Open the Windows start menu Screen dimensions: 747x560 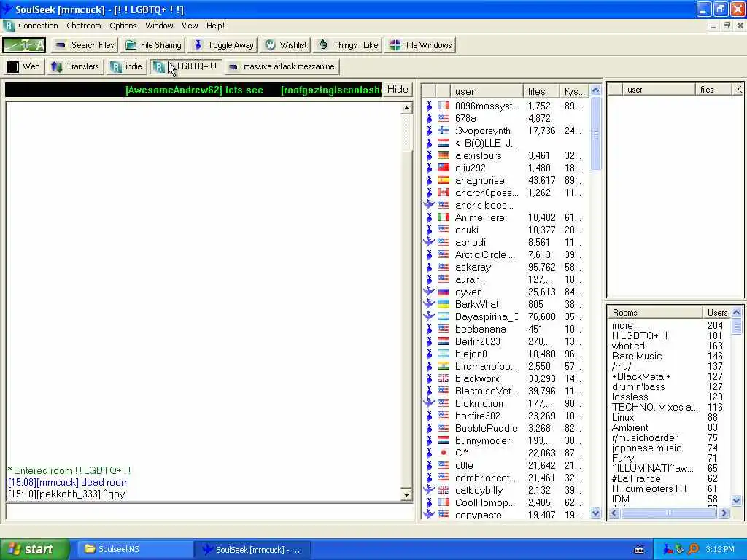click(34, 550)
